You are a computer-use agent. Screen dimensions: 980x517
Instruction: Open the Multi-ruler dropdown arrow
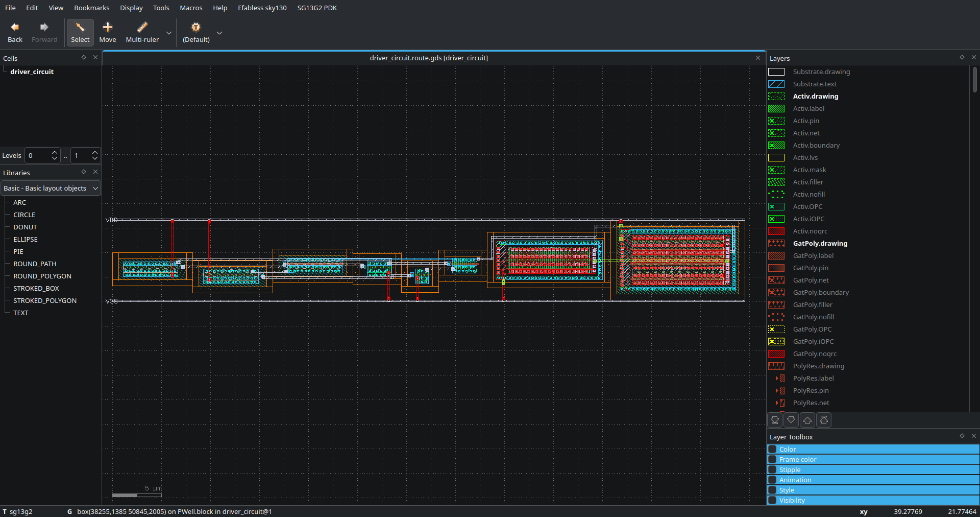pos(169,33)
